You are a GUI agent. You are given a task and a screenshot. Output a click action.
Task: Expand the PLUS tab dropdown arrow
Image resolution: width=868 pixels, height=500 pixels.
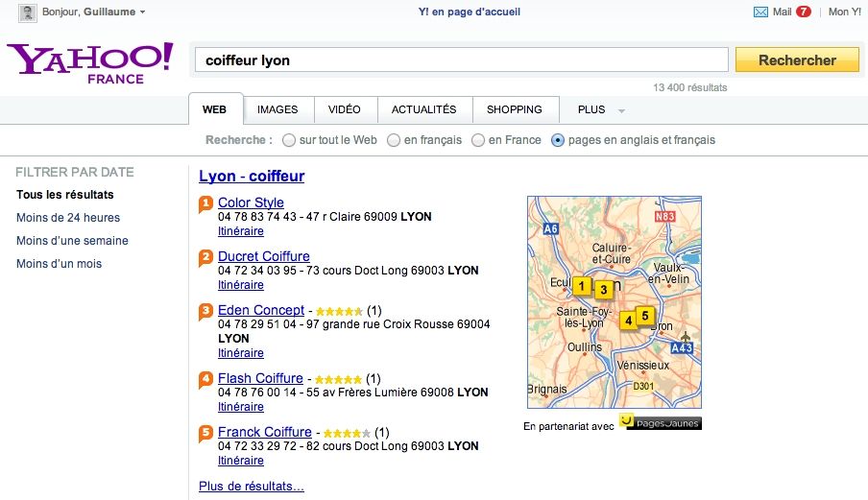tap(621, 110)
